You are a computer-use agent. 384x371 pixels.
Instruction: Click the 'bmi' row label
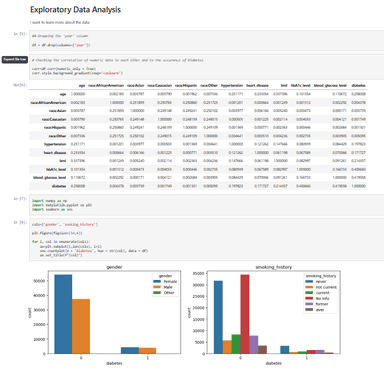tap(63, 161)
